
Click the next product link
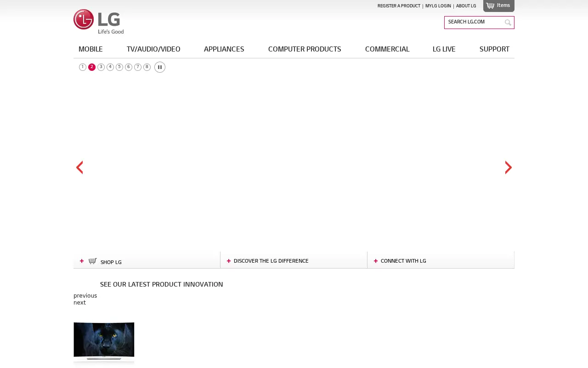pos(79,303)
